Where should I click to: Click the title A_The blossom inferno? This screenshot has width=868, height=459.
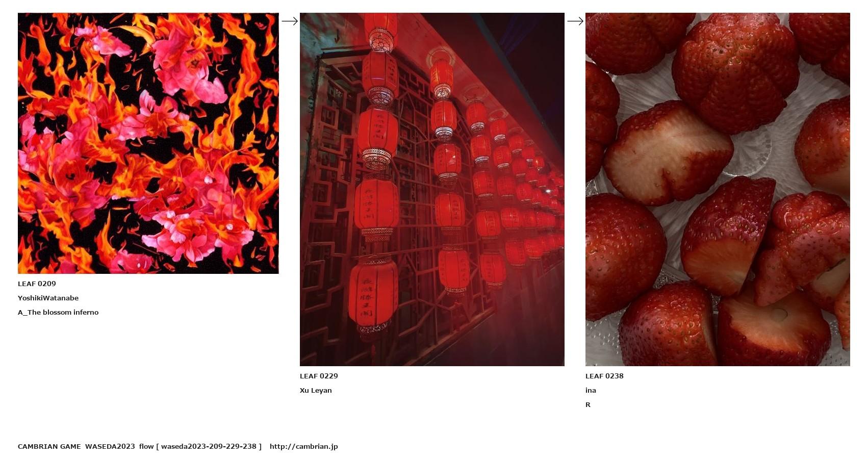tap(58, 312)
